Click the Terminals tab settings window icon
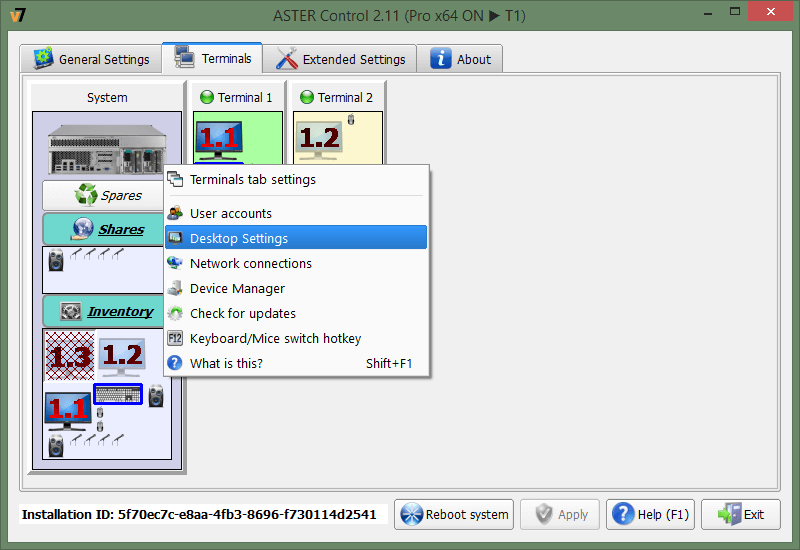 pyautogui.click(x=175, y=179)
